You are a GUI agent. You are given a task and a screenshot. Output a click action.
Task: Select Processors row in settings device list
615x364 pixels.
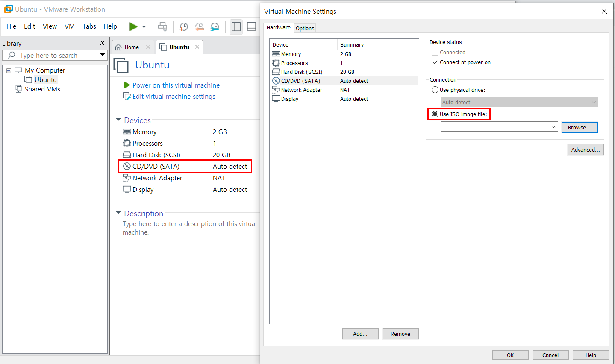[344, 63]
